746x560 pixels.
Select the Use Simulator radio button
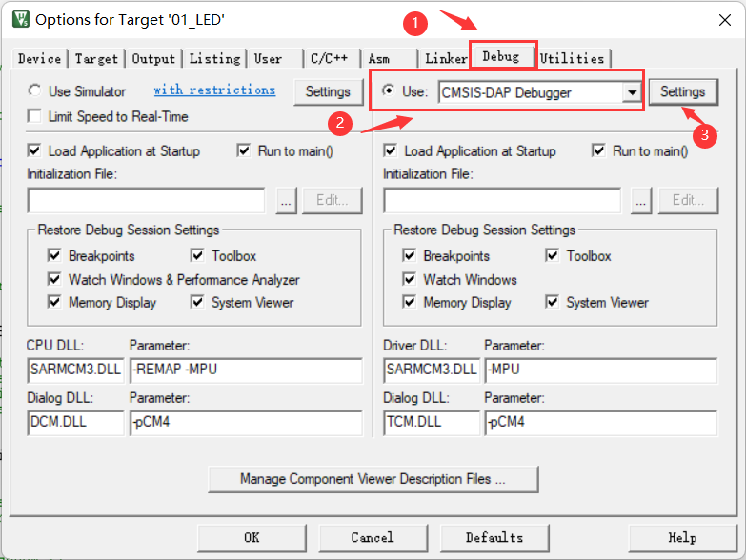pos(35,91)
